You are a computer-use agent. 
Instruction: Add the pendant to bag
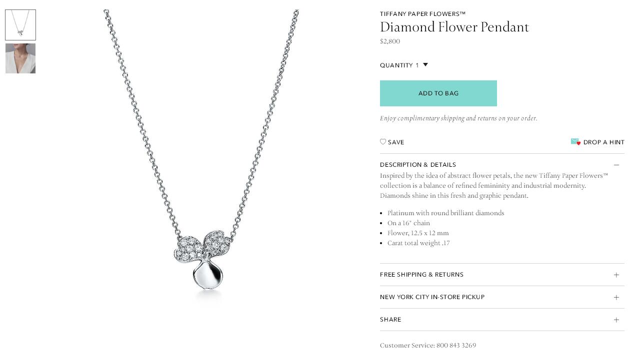(438, 93)
